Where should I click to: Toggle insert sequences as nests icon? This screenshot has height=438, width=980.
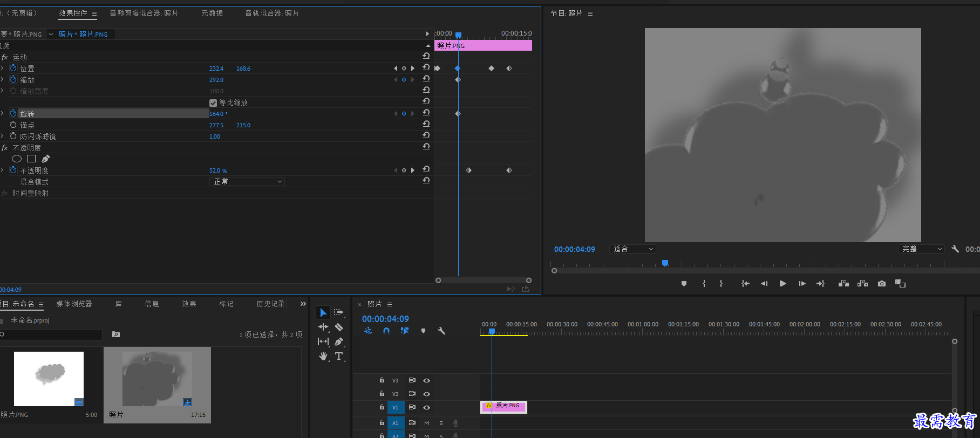point(368,331)
